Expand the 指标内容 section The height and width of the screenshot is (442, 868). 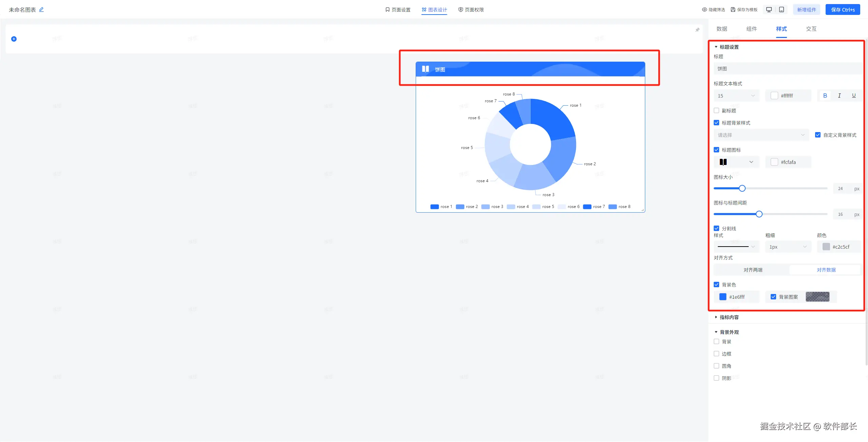(729, 317)
